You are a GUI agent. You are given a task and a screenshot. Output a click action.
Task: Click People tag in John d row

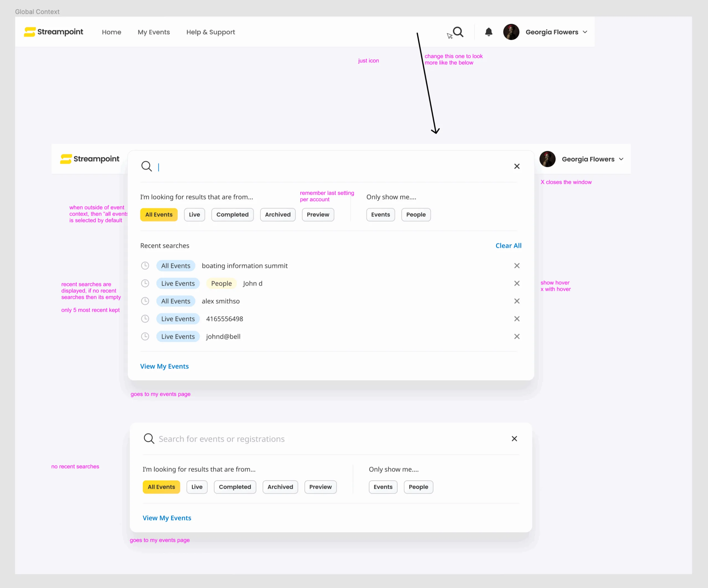pyautogui.click(x=222, y=283)
